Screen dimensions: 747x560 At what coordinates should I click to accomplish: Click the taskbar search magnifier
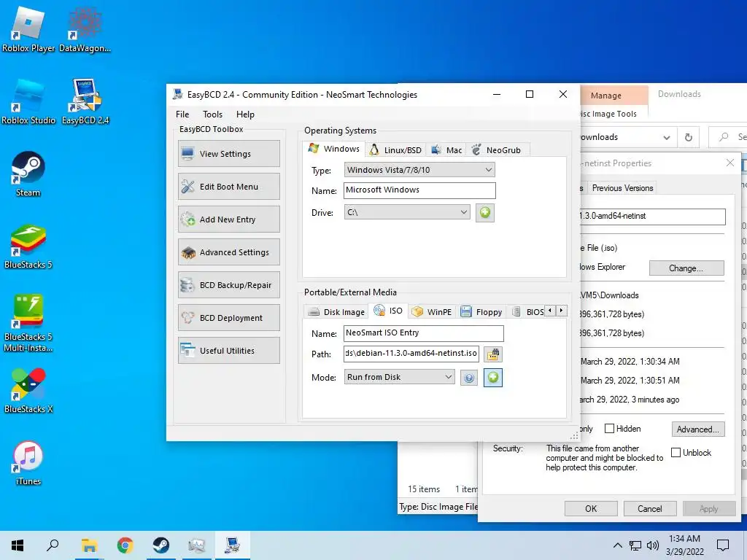(53, 545)
